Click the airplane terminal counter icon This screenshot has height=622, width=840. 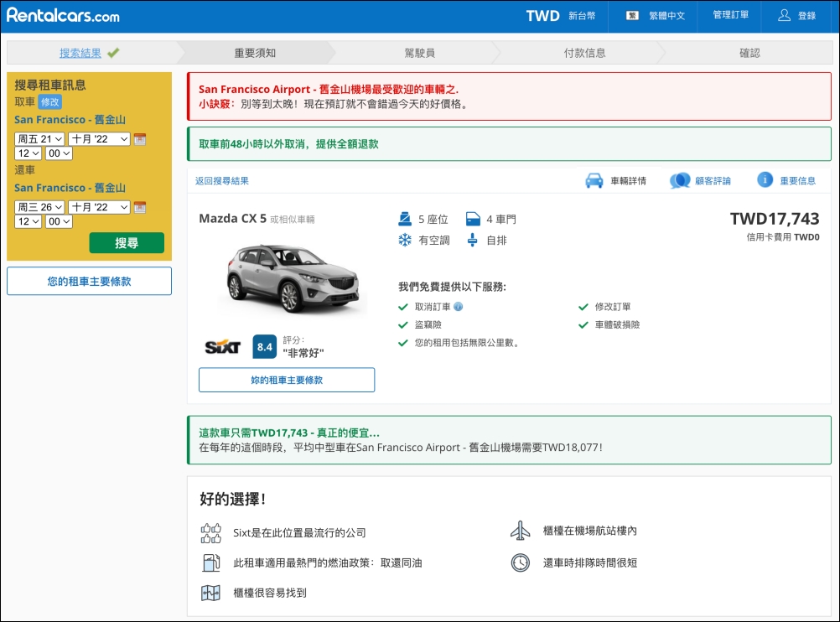[520, 531]
